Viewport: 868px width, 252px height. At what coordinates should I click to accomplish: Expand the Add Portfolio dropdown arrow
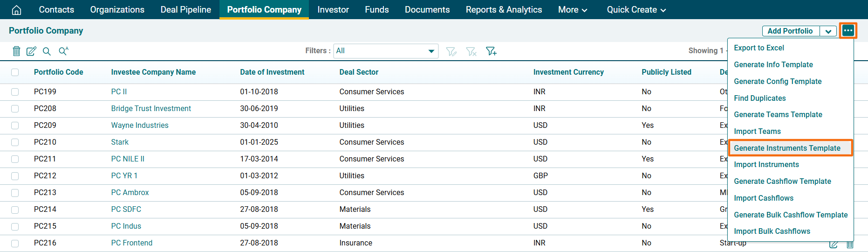(x=828, y=31)
